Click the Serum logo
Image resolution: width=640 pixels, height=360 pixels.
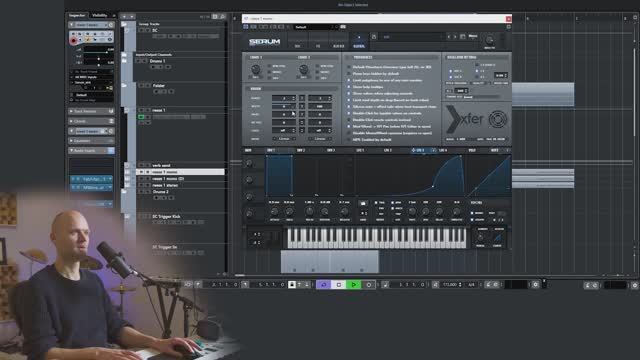pos(264,42)
